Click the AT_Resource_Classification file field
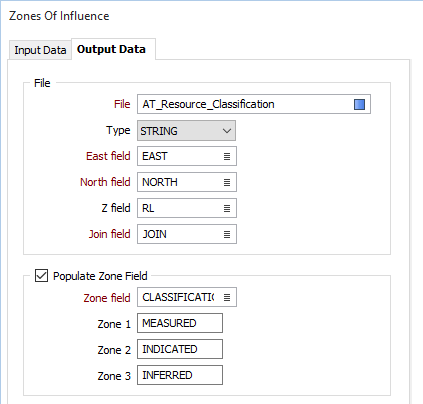The height and width of the screenshot is (404, 423). point(254,104)
